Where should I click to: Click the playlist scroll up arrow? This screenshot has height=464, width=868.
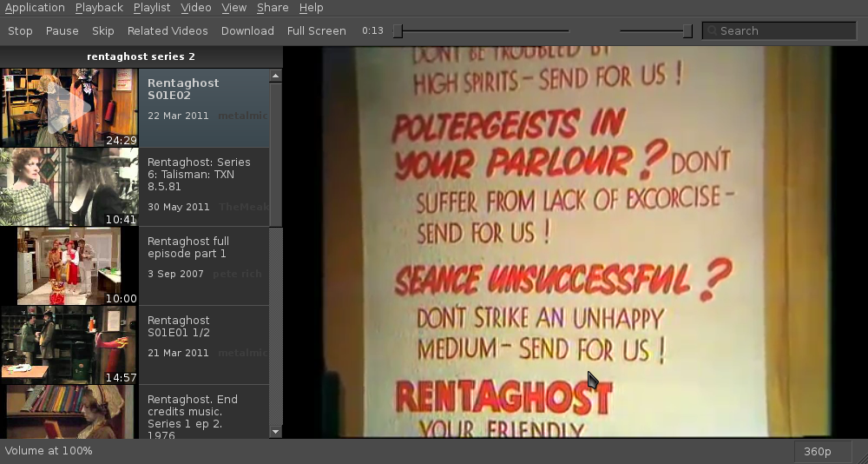tap(276, 75)
